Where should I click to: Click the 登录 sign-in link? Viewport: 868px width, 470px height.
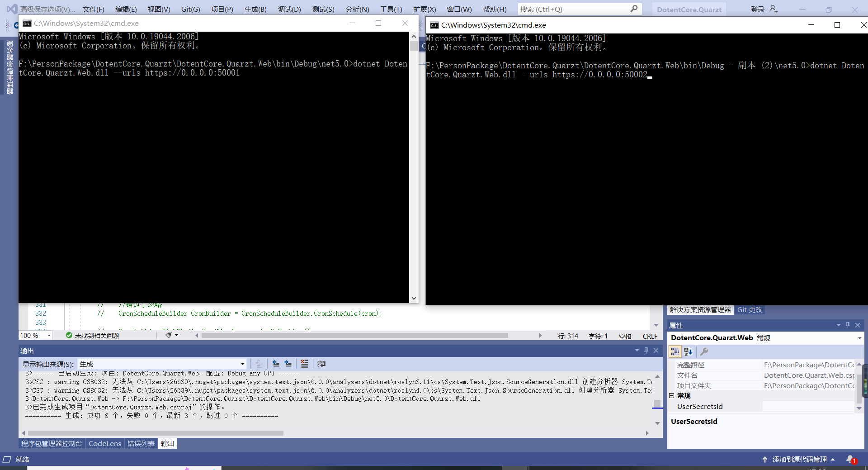tap(757, 9)
